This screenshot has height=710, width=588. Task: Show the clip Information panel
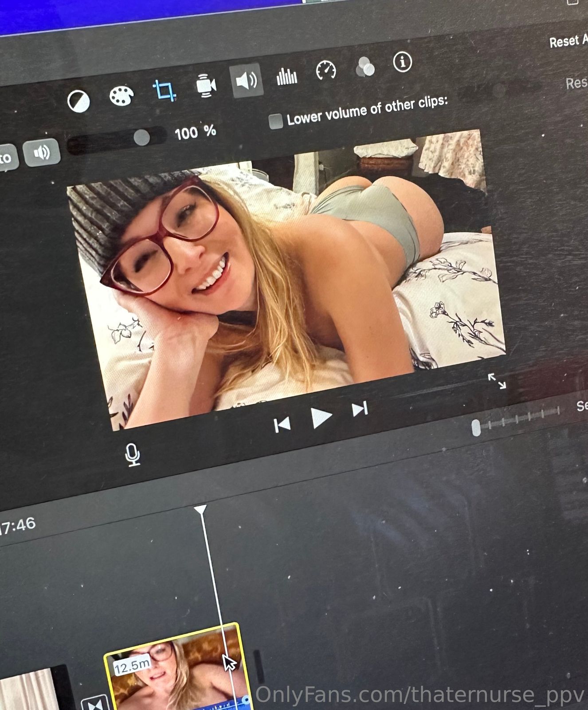[x=402, y=62]
